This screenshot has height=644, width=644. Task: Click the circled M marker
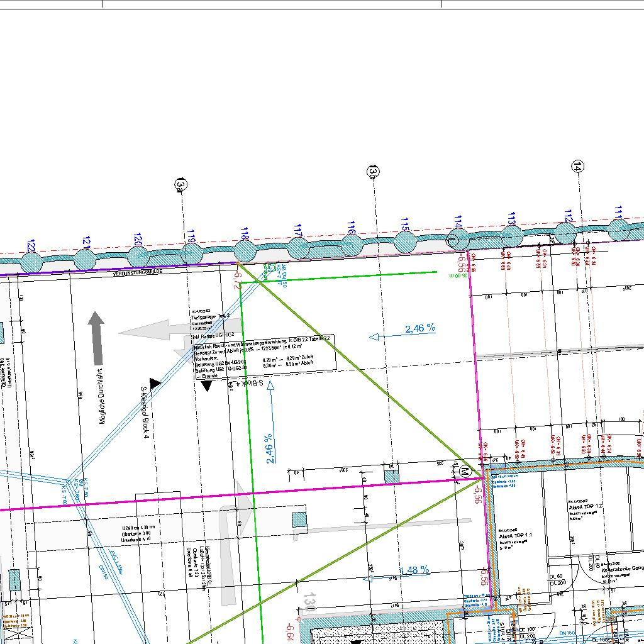point(465,470)
